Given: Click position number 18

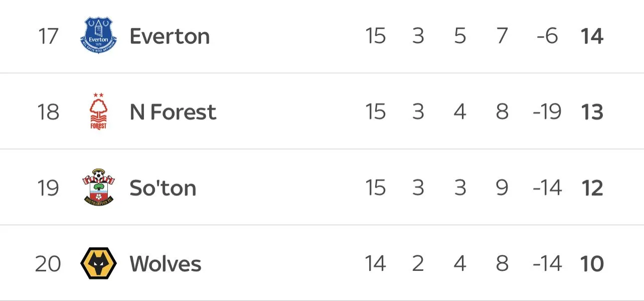Looking at the screenshot, I should tap(48, 112).
